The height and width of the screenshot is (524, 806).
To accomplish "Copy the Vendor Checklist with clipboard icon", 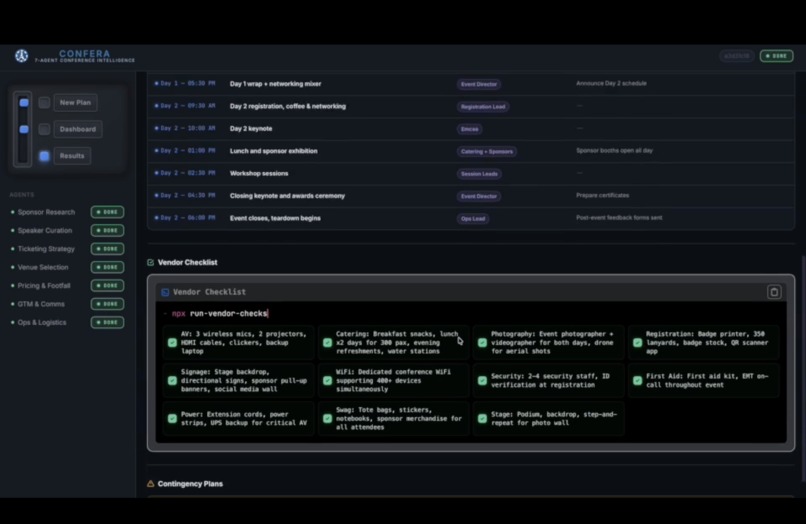I will coord(774,292).
